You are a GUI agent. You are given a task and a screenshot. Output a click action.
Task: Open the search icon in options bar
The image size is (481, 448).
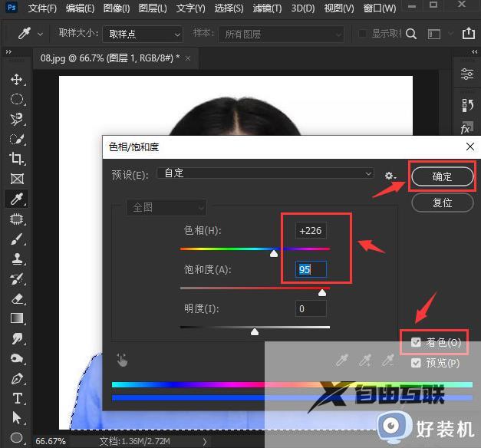[410, 34]
